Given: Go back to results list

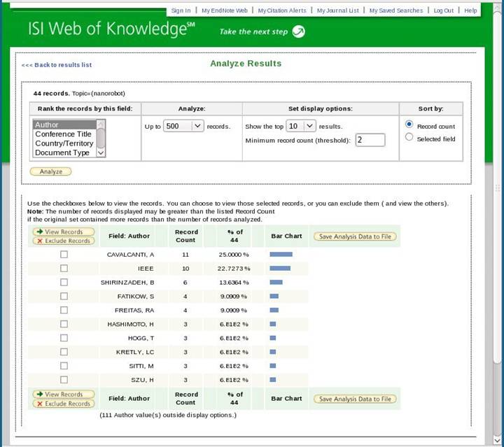Looking at the screenshot, I should pos(57,65).
